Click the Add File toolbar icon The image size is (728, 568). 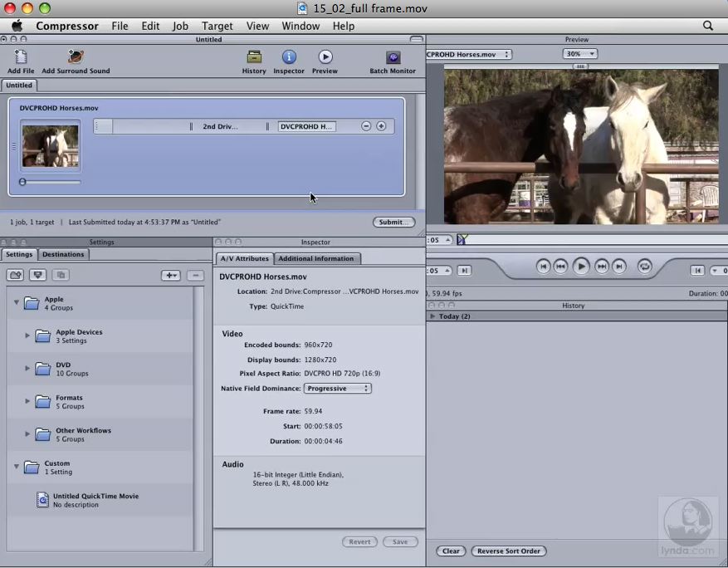point(21,57)
